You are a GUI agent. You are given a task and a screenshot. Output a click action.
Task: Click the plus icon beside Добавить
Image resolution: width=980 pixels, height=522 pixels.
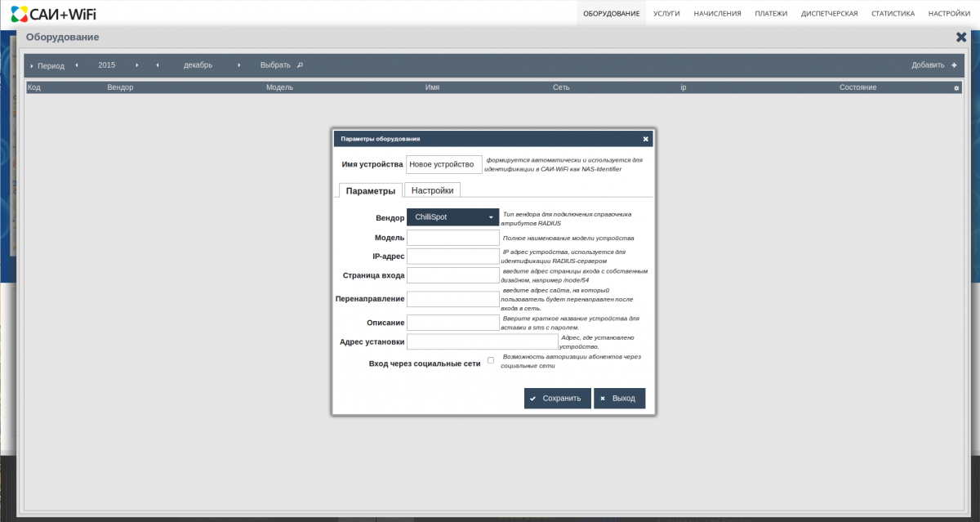coord(954,65)
